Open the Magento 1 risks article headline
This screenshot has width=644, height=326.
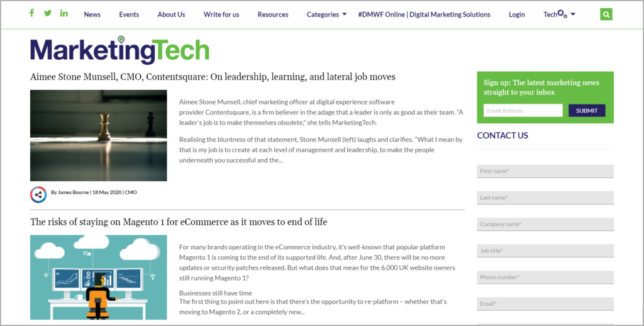click(x=179, y=222)
